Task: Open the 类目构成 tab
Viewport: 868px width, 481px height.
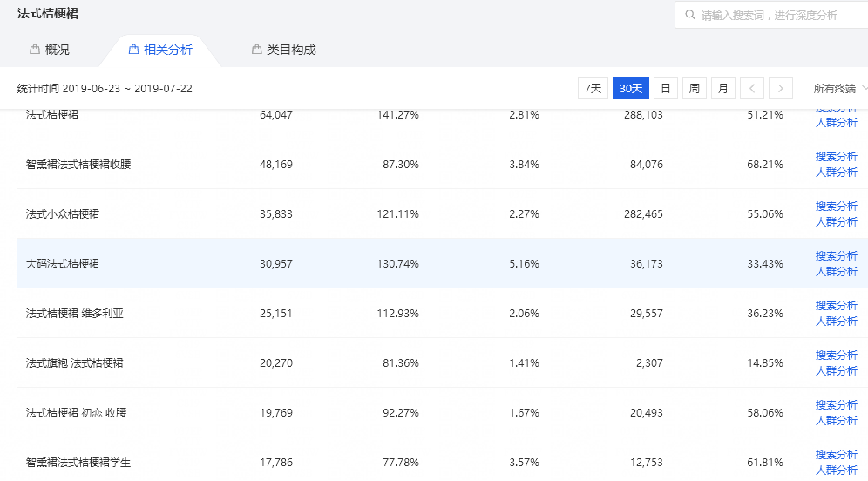Action: [291, 50]
